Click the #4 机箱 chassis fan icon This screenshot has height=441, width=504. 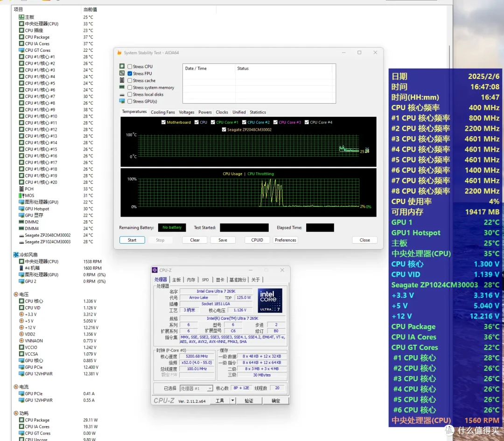click(21, 268)
